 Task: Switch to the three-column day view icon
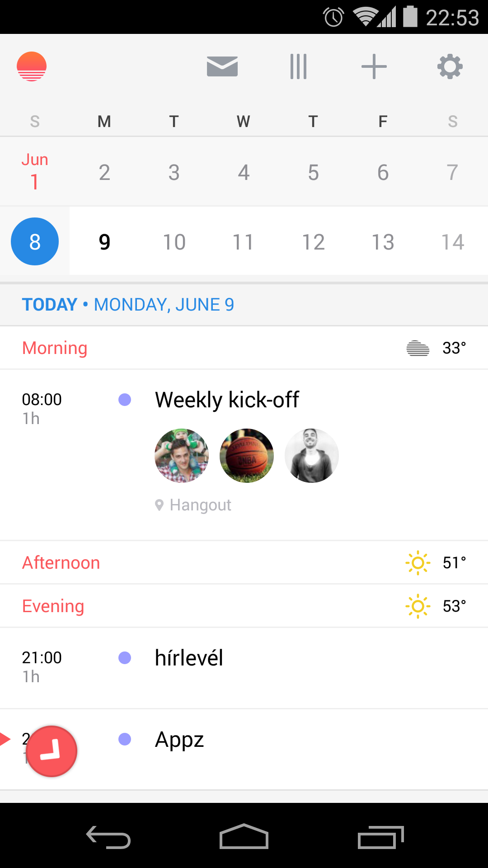click(x=298, y=66)
